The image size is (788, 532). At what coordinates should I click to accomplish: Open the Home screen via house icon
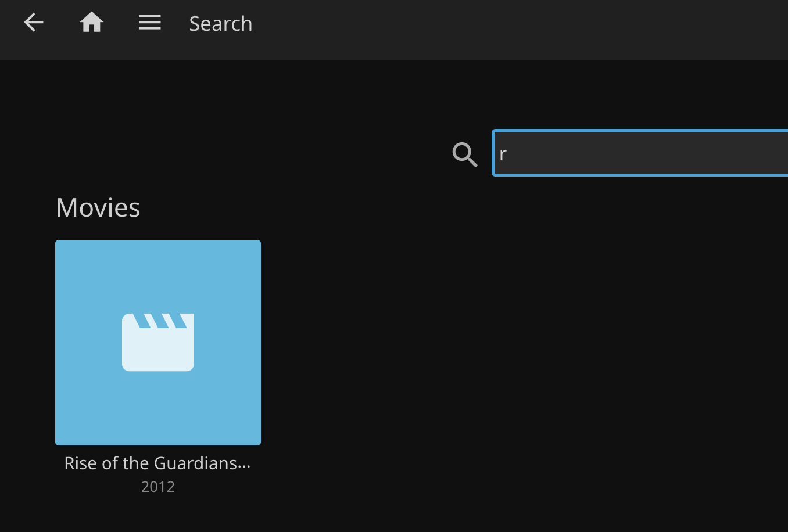pyautogui.click(x=92, y=23)
